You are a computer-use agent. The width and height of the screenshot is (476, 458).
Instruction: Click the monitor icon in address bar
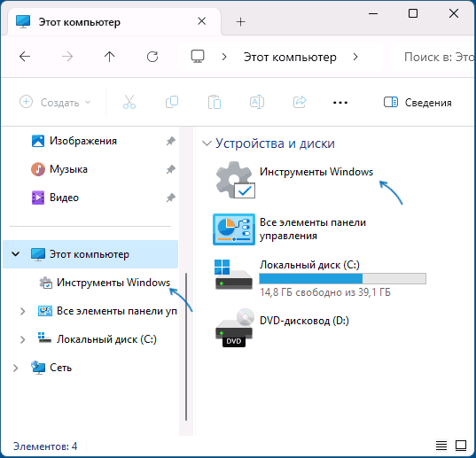point(198,57)
